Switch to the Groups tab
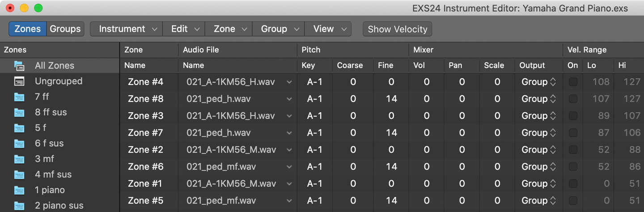 [65, 29]
